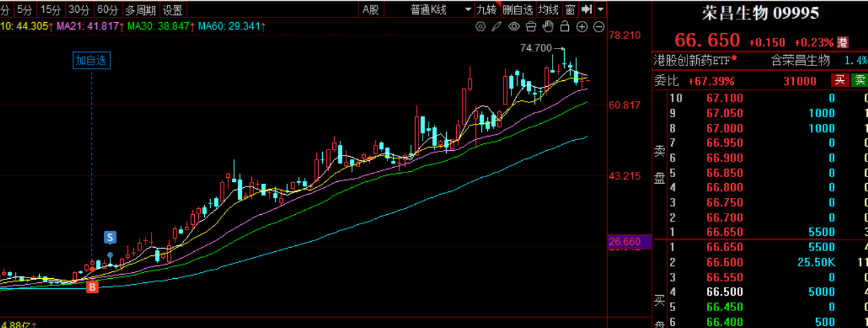The image size is (868, 328).
Task: Switch to the 15分 period tab
Action: click(51, 9)
